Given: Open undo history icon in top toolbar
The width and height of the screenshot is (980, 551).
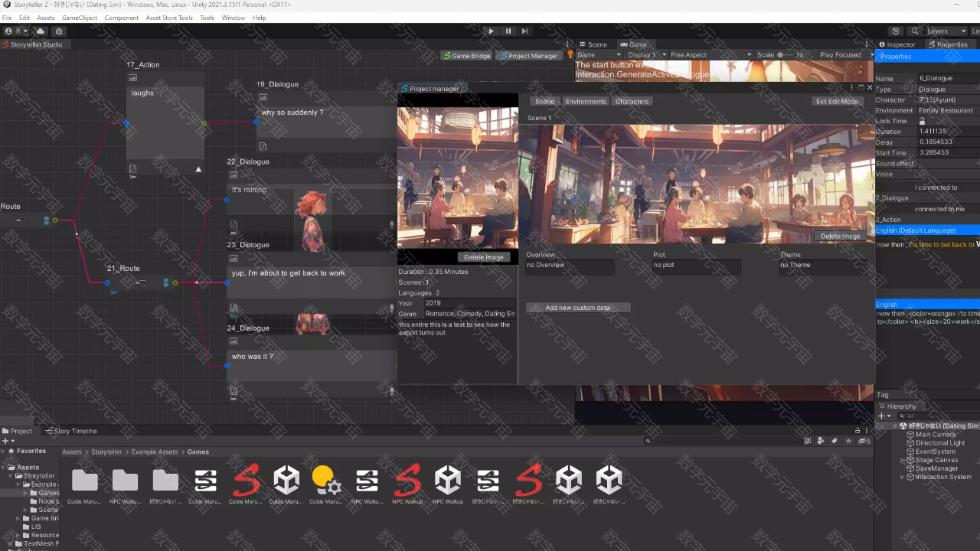Looking at the screenshot, I should [896, 31].
